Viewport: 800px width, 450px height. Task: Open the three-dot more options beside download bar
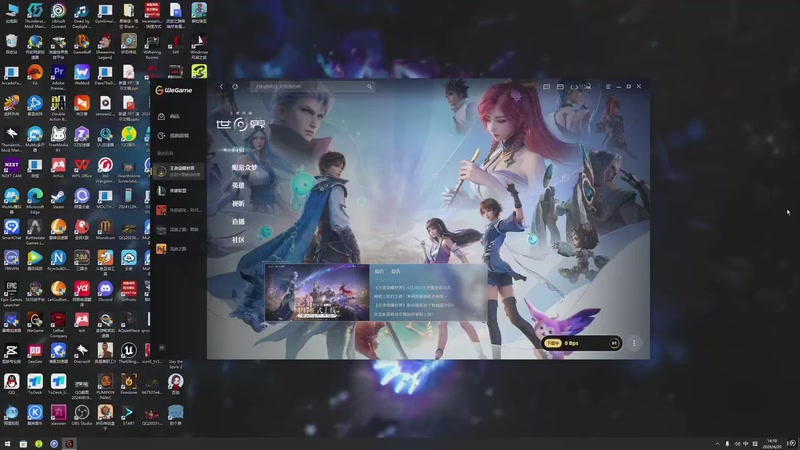tap(634, 343)
